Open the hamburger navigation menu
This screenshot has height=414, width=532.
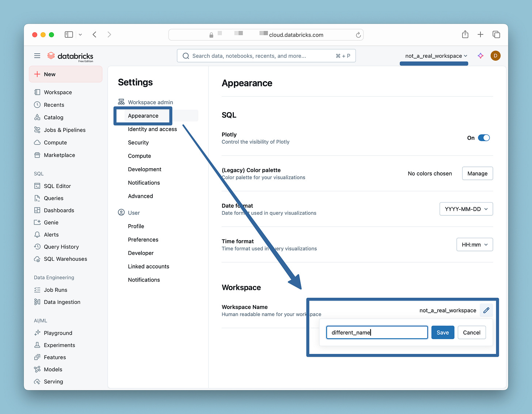pyautogui.click(x=37, y=56)
